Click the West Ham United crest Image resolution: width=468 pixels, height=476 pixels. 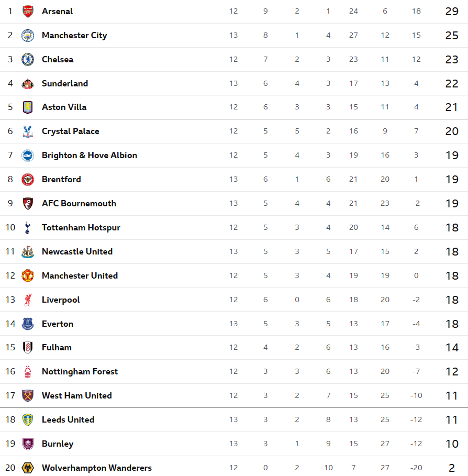point(28,395)
